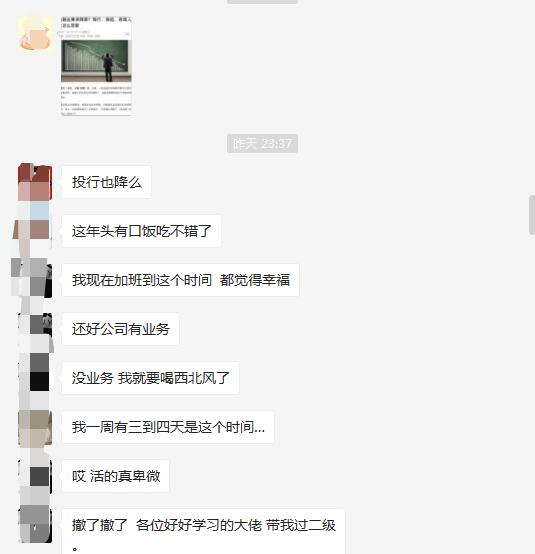Click the avatar next to 投行也降么
Screen dimensions: 535x554
35,182
